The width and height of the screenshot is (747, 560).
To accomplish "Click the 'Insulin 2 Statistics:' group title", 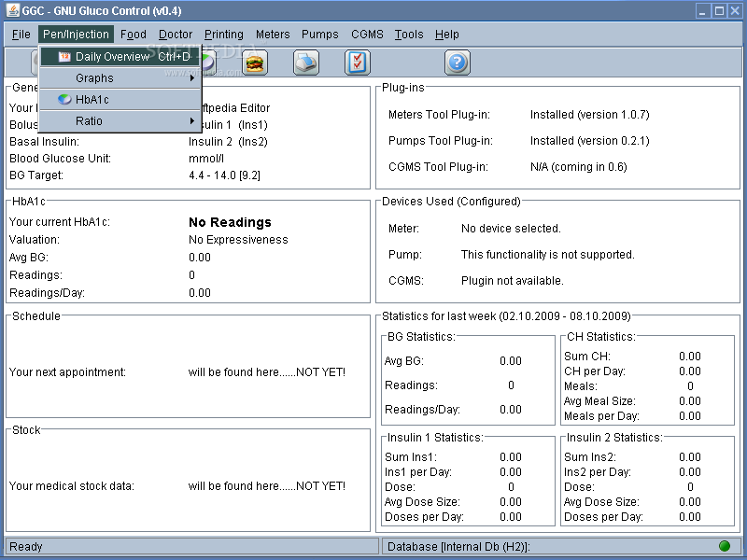I will 614,438.
